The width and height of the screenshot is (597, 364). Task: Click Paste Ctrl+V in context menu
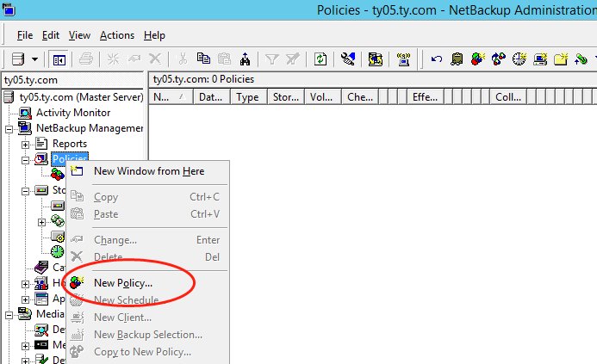(x=148, y=214)
